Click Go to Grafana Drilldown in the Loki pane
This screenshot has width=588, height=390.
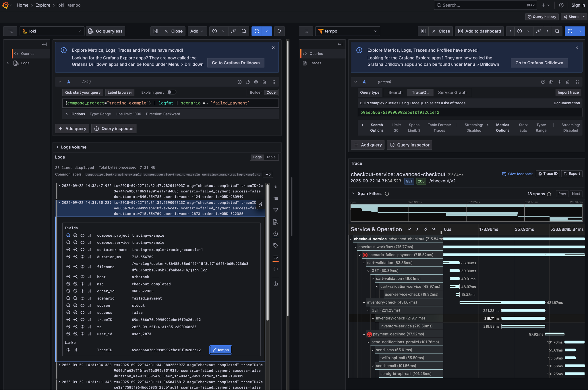coord(235,63)
